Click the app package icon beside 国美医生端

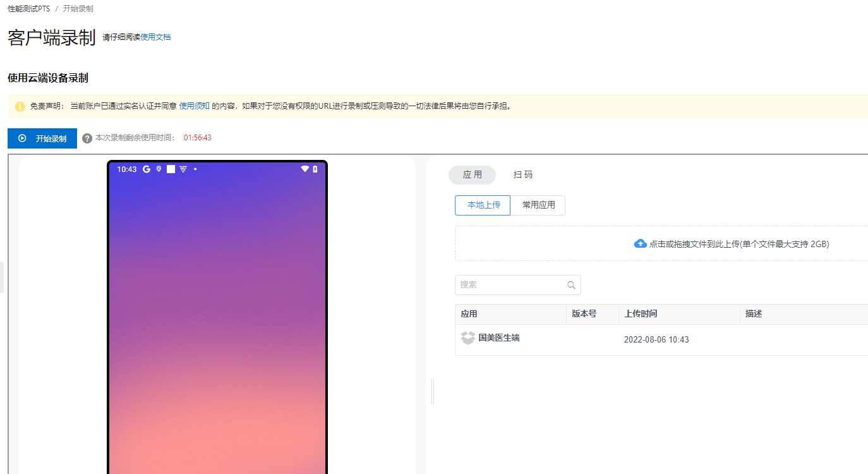pos(467,338)
